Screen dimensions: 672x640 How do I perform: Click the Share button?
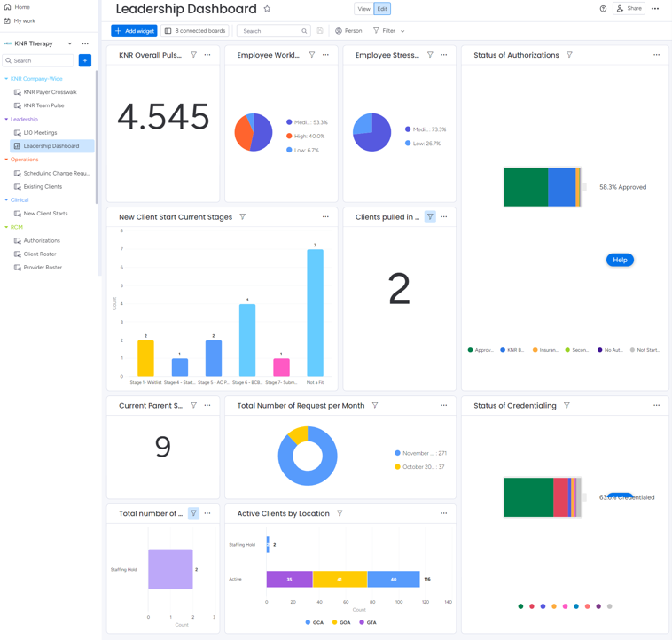pyautogui.click(x=629, y=9)
